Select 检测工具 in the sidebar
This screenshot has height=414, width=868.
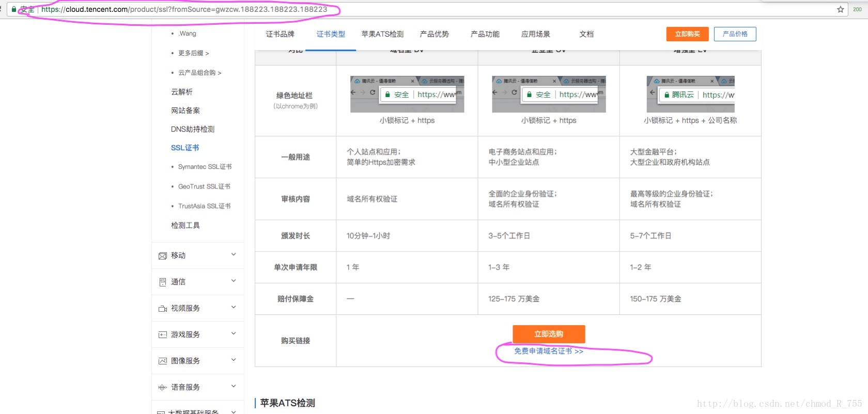pos(185,225)
